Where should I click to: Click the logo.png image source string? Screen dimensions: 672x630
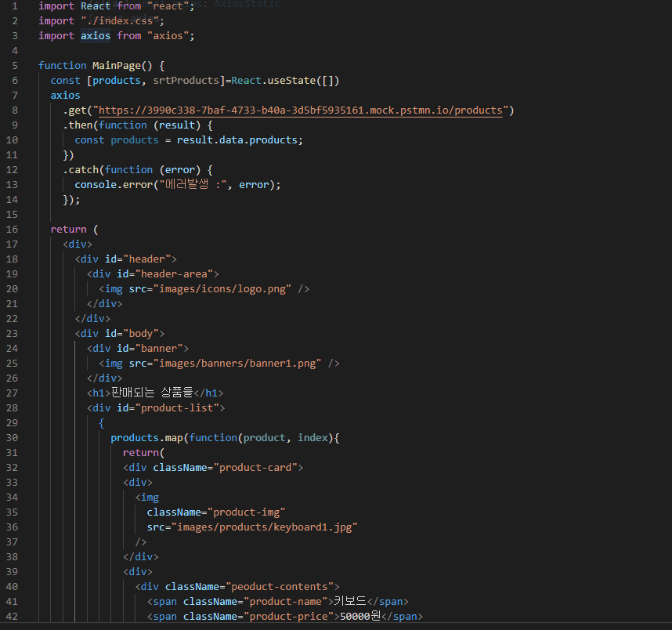point(222,289)
